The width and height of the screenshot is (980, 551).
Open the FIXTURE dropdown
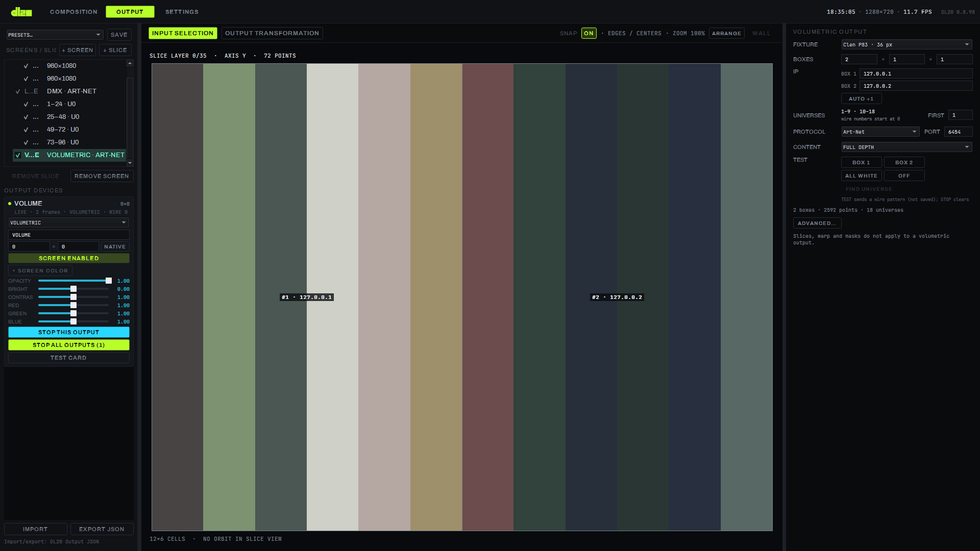[x=906, y=44]
